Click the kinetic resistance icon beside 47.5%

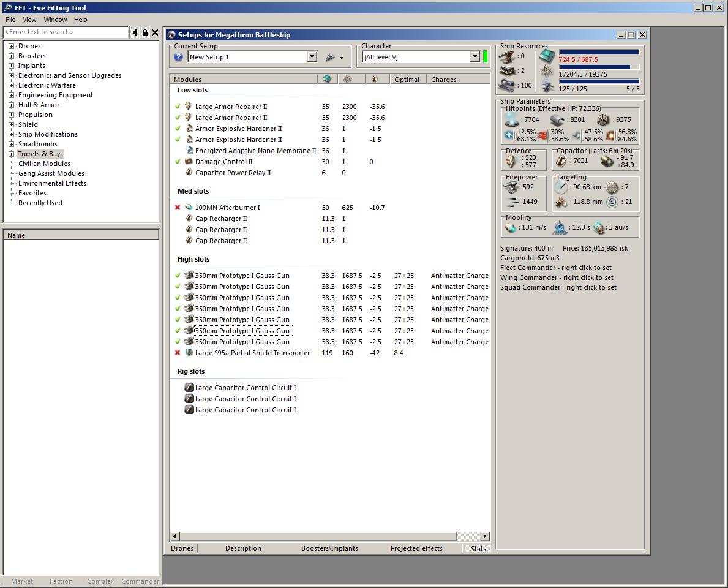[x=577, y=135]
